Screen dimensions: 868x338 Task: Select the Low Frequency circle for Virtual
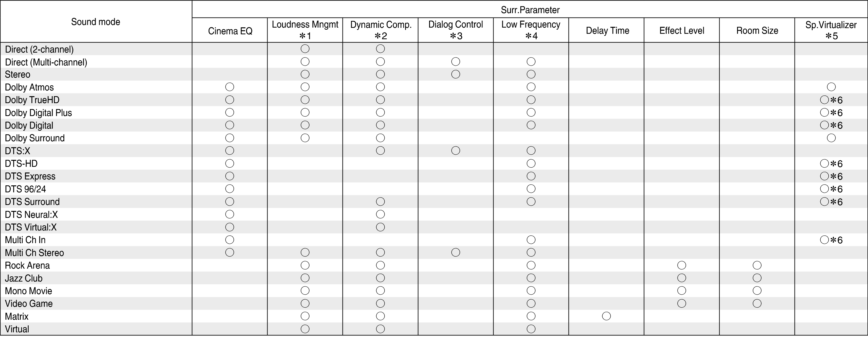click(x=531, y=329)
